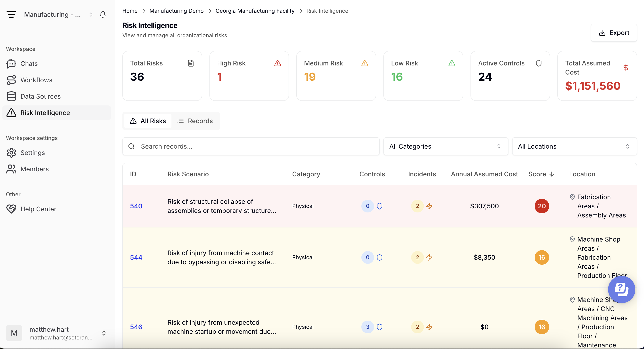Click the Annual Assumed Cost column header
Viewport: 644px width, 349px height.
(x=484, y=174)
